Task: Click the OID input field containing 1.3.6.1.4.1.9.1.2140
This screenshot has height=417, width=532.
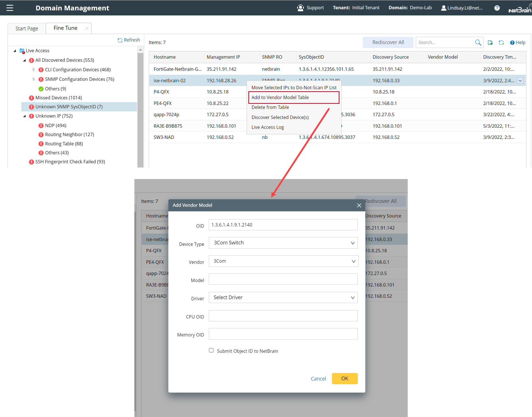Action: [283, 225]
